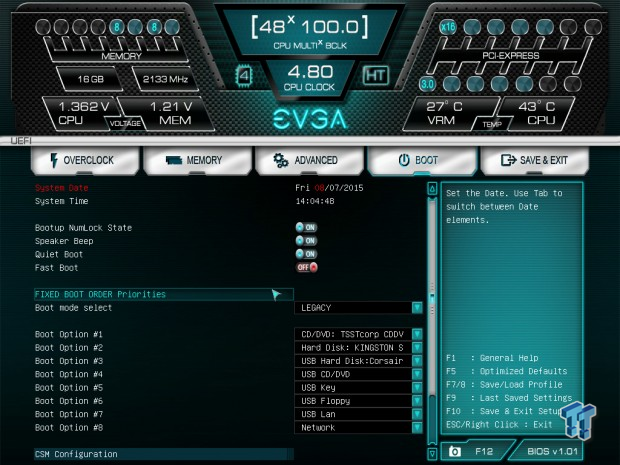This screenshot has height=465, width=620.
Task: Click the 4-core CPU chip icon
Action: pyautogui.click(x=244, y=76)
